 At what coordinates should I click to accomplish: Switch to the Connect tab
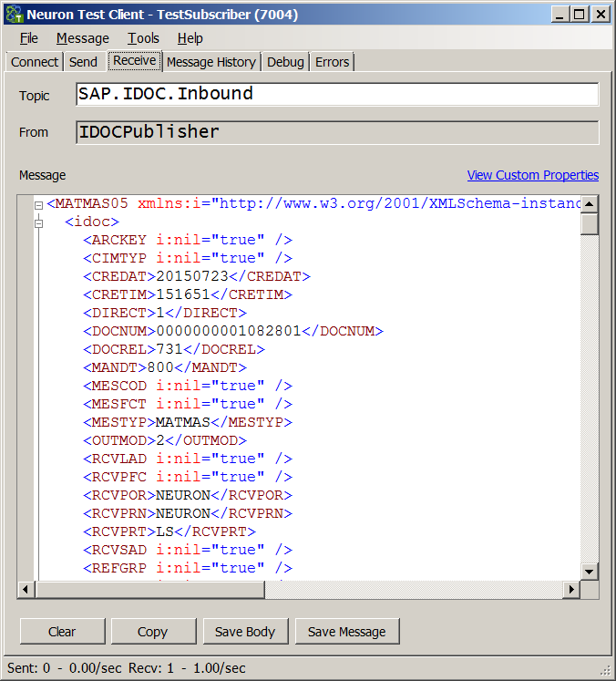35,62
